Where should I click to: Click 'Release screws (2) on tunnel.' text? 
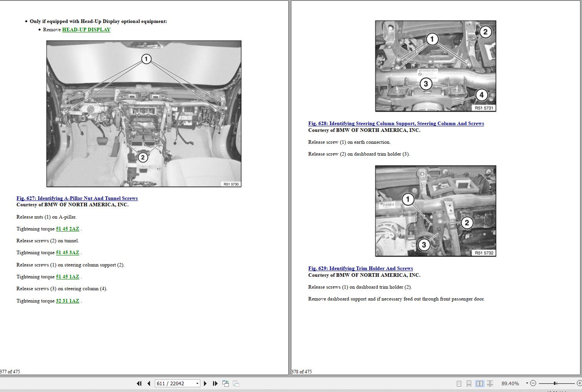pyautogui.click(x=48, y=241)
